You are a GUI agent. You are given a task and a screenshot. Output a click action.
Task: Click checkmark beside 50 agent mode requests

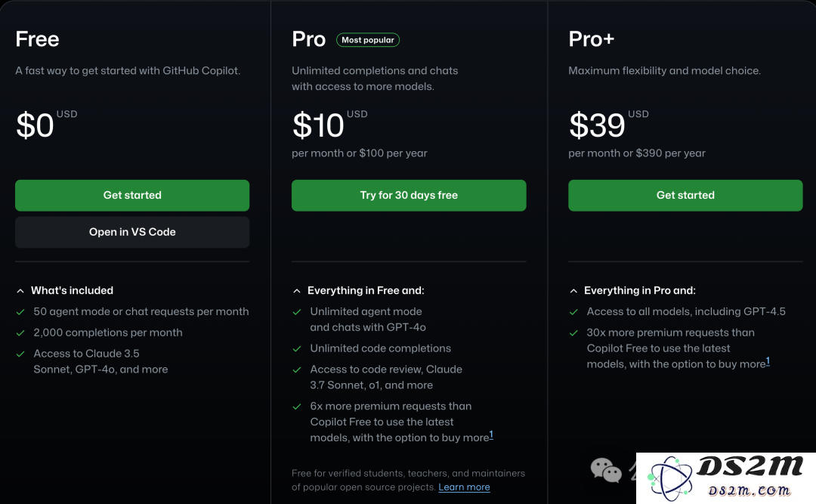[20, 312]
